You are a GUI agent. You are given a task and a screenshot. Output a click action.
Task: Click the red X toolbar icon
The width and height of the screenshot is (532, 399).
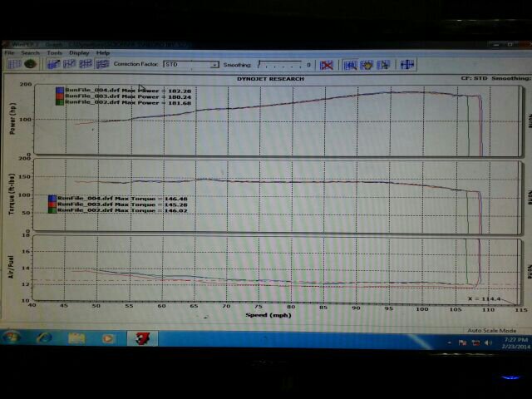[x=327, y=64]
